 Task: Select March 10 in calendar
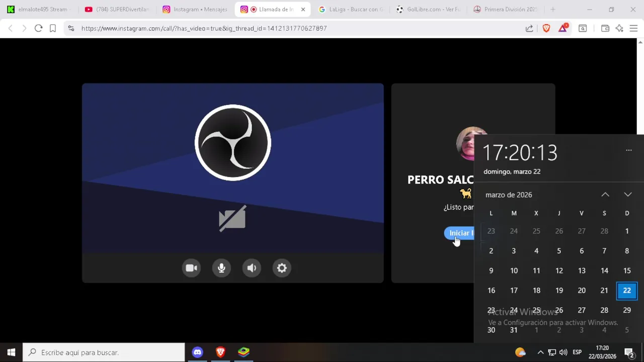point(514,270)
